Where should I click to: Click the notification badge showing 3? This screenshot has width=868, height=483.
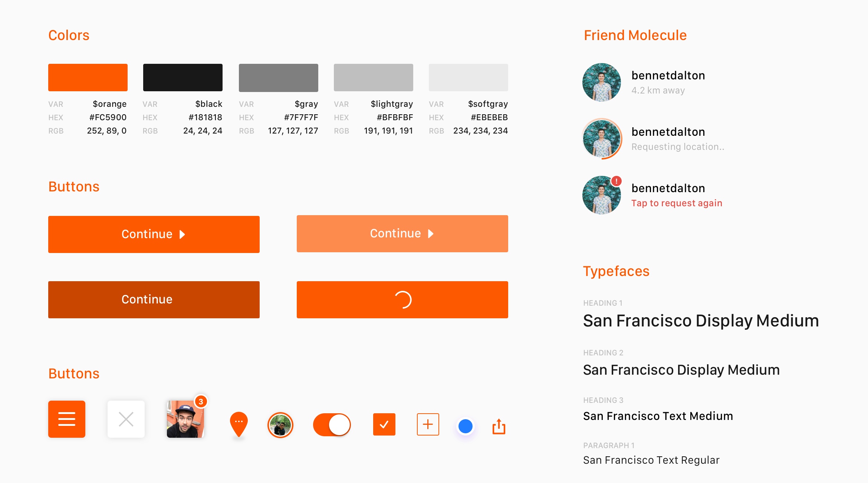click(x=201, y=401)
